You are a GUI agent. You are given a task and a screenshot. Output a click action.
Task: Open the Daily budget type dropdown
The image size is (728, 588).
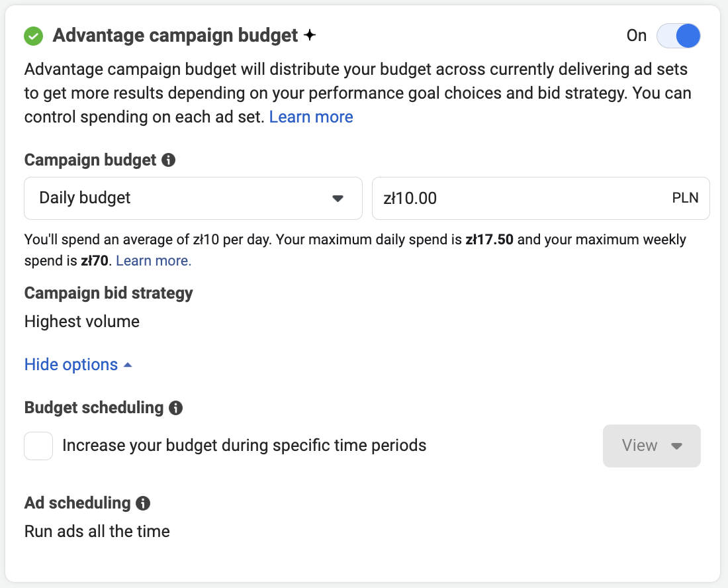[193, 198]
